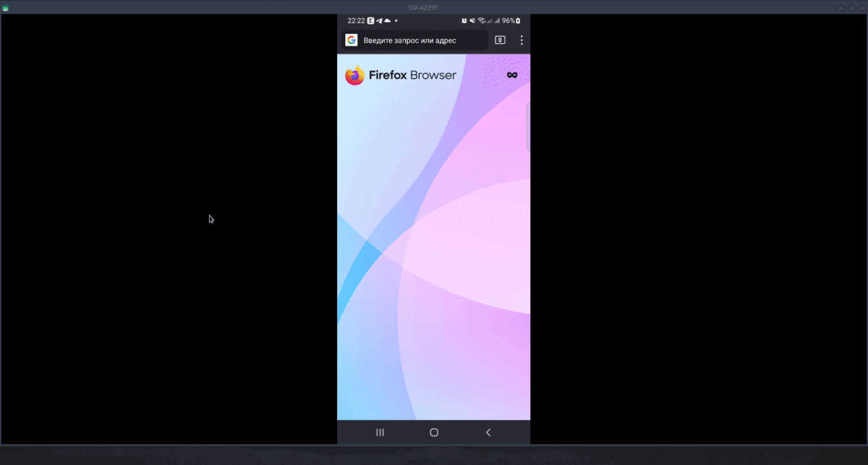Viewport: 868px width, 465px height.
Task: Click the "Firefox Browser" wordmark
Action: click(x=412, y=75)
